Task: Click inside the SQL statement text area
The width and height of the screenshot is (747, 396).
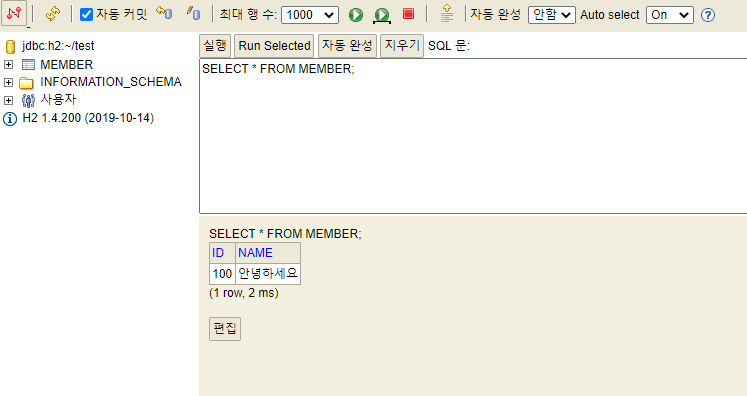Action: [x=473, y=136]
